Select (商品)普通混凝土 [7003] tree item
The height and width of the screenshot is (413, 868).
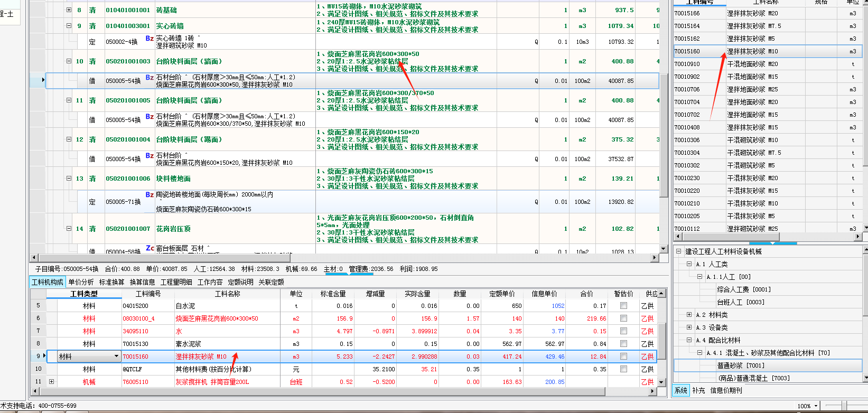(753, 378)
